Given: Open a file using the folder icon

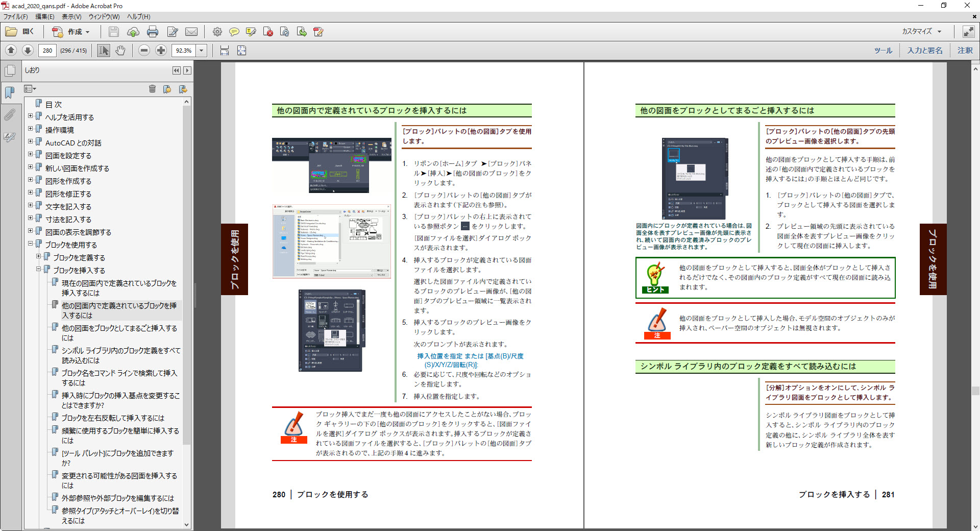Looking at the screenshot, I should point(11,32).
